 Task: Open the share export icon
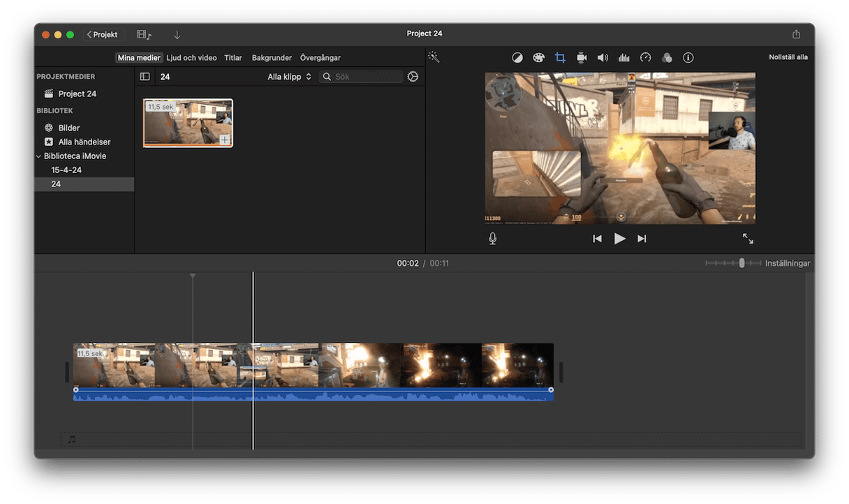[797, 34]
